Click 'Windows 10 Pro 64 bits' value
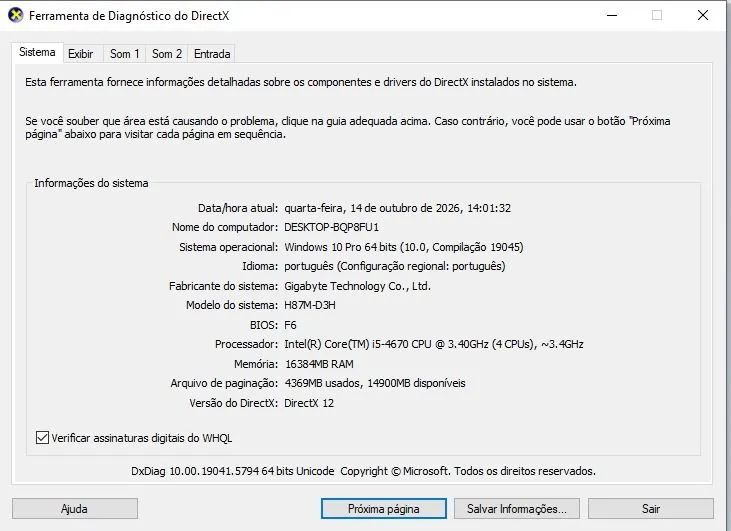731x531 pixels. (340, 247)
